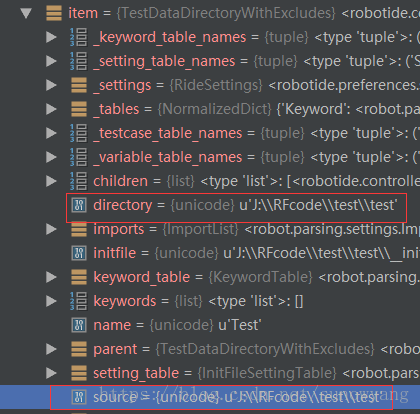The image size is (420, 414).
Task: Select the _keyword_table_names variable row
Action: click(210, 37)
